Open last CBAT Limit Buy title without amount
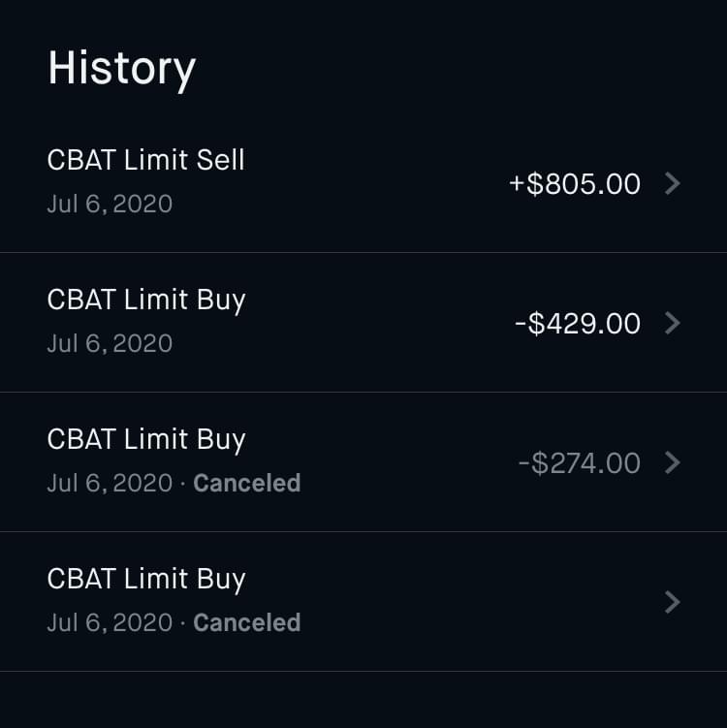 [x=146, y=579]
